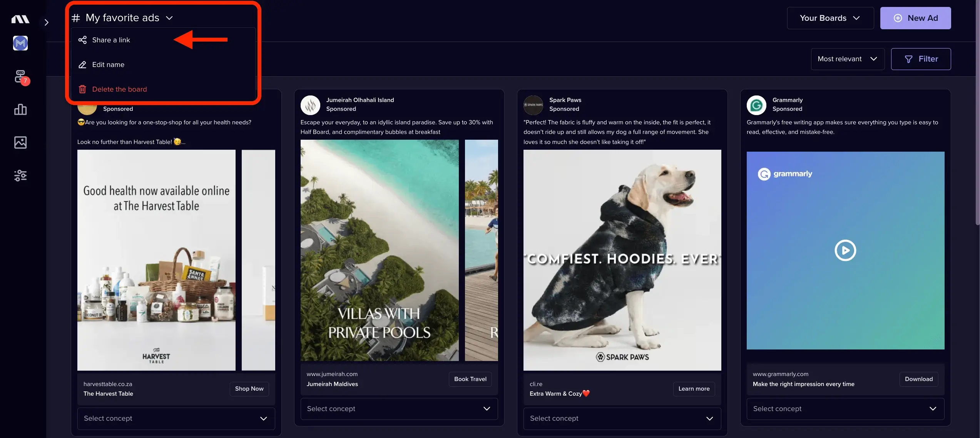
Task: Click the Filter button with funnel icon
Action: 921,59
